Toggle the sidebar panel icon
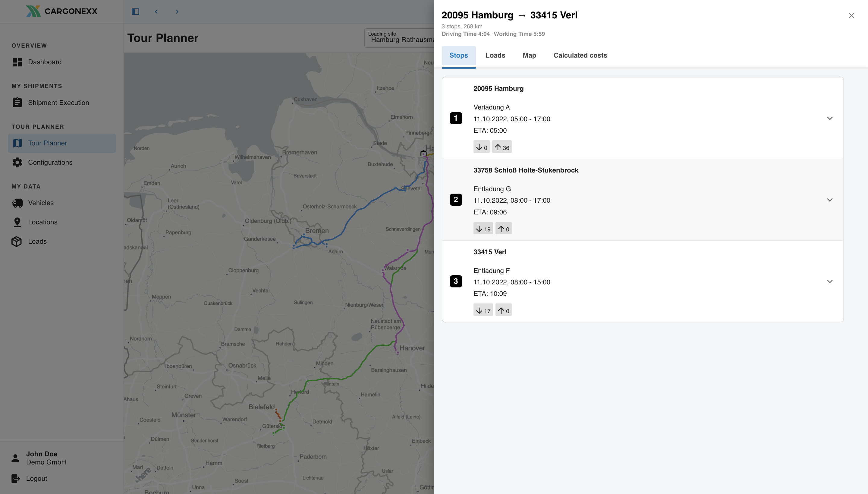 click(x=135, y=11)
